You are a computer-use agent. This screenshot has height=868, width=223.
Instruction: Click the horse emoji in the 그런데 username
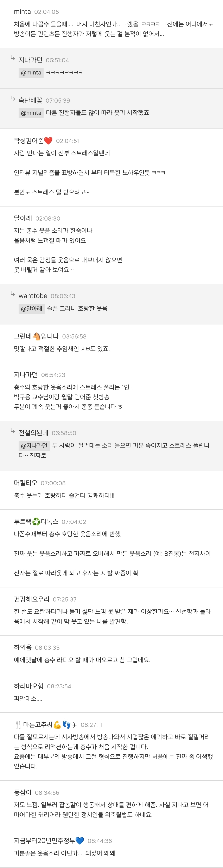[x=36, y=336]
